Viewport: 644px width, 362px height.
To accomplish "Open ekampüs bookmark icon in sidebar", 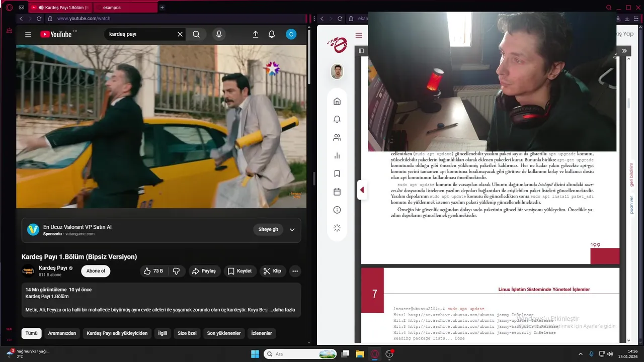I will click(337, 173).
